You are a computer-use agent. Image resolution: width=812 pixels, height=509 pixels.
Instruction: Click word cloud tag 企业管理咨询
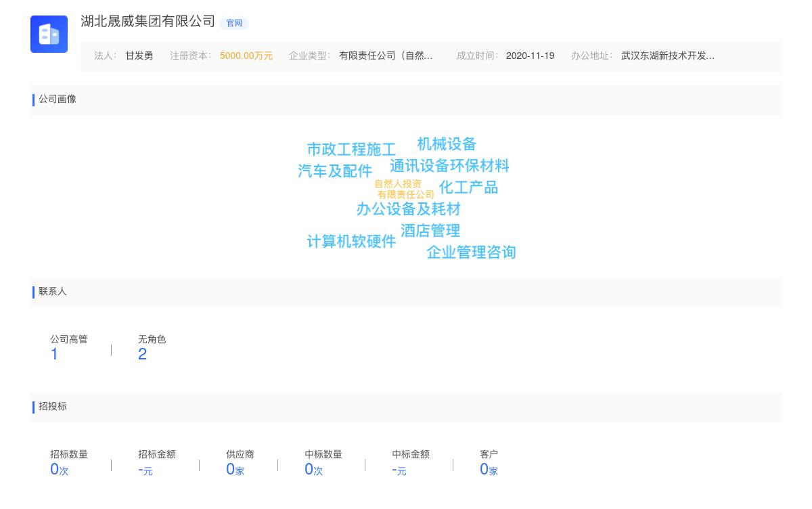point(471,252)
